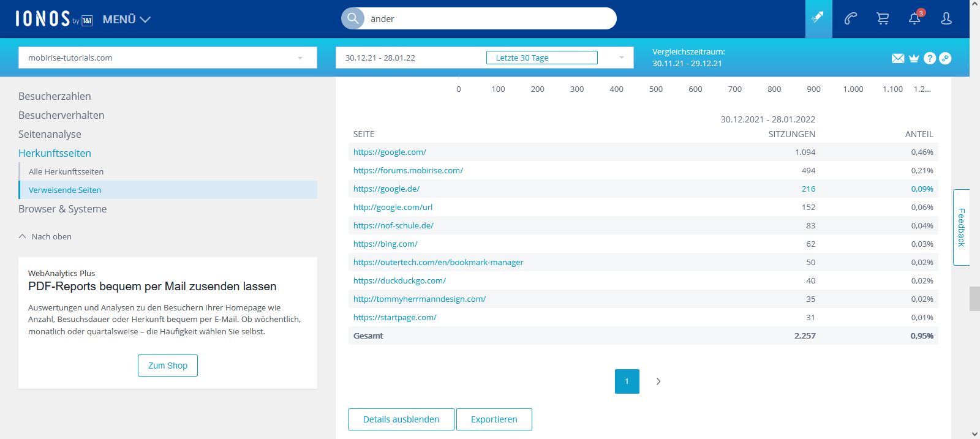This screenshot has height=439, width=980.
Task: Click the search input field
Action: coord(490,19)
